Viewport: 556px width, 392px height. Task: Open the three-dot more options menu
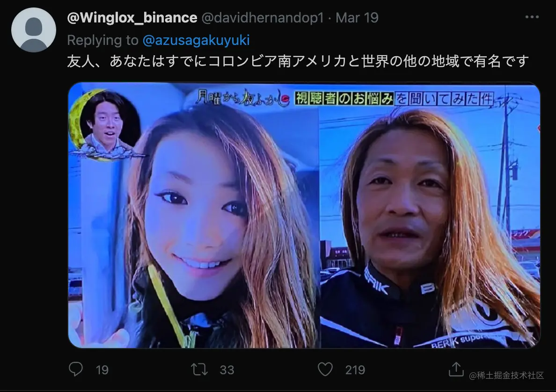(532, 17)
